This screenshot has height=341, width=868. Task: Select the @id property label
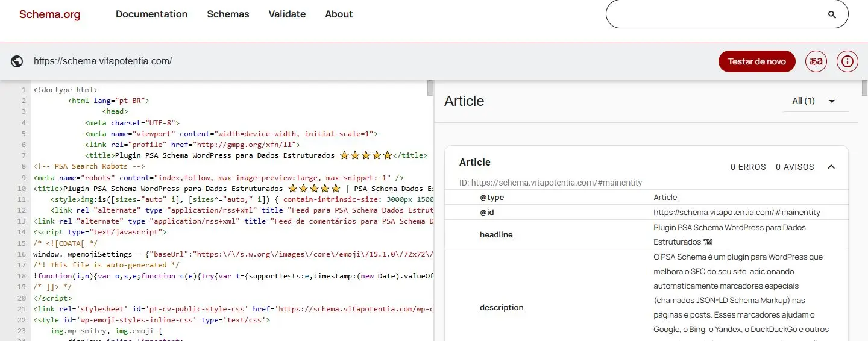coord(486,213)
